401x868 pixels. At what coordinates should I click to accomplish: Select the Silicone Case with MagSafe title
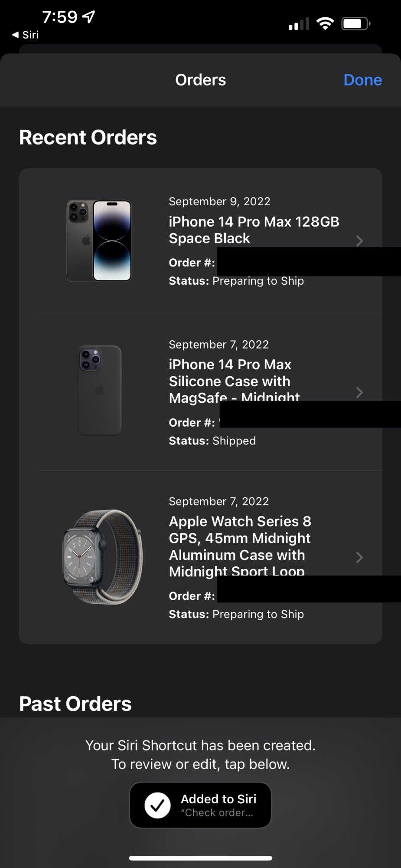pyautogui.click(x=234, y=381)
